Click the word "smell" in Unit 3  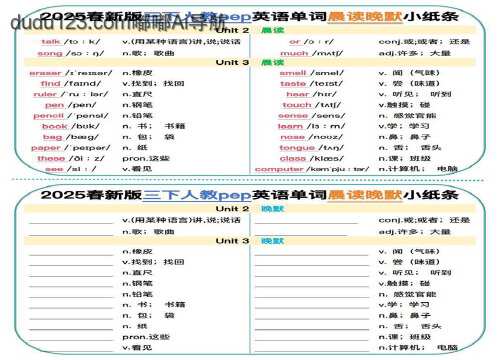pos(293,73)
